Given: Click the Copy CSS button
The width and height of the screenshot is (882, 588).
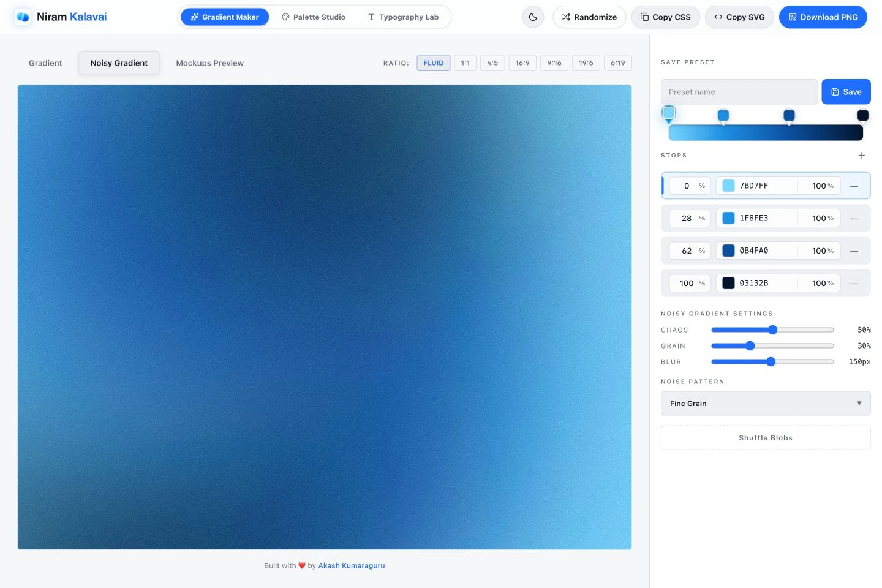Looking at the screenshot, I should (x=665, y=17).
